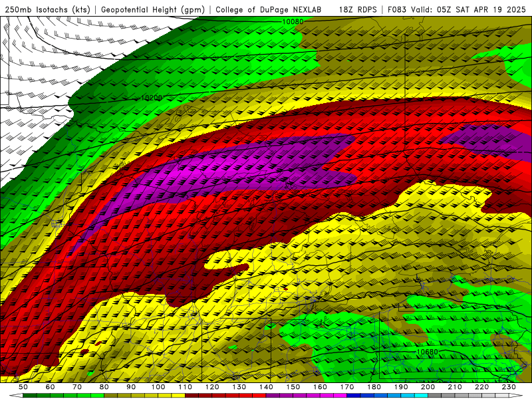Click the 200 knot legend label
The width and height of the screenshot is (532, 399).
point(428,387)
